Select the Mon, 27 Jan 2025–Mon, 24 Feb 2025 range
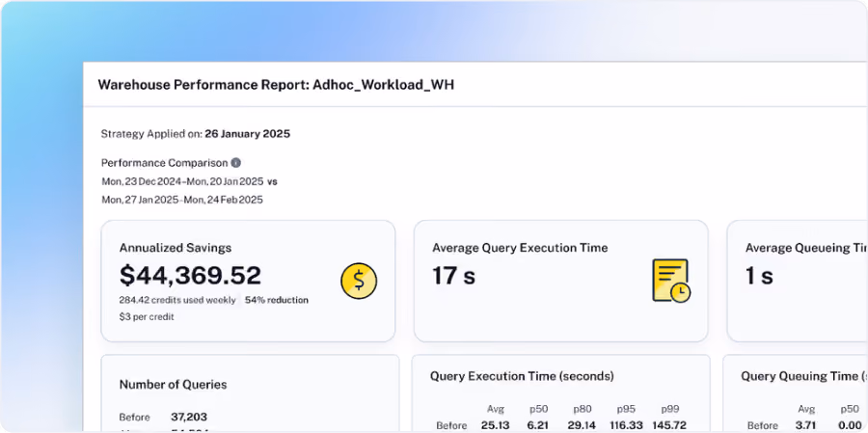This screenshot has height=433, width=868. [182, 200]
